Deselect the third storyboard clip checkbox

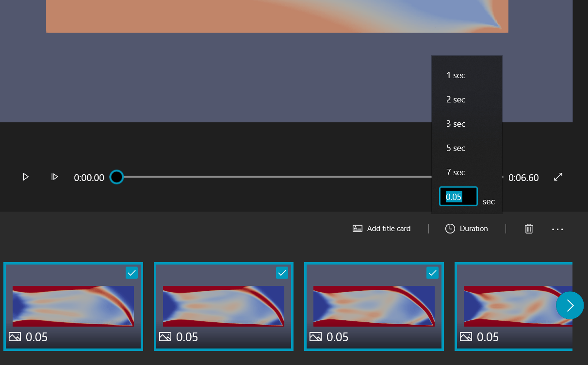click(432, 273)
